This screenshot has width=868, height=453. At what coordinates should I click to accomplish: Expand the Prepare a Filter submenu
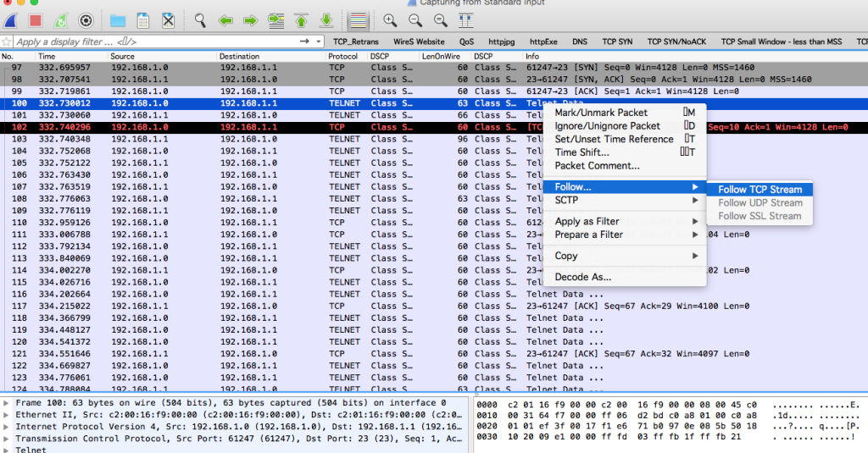625,235
